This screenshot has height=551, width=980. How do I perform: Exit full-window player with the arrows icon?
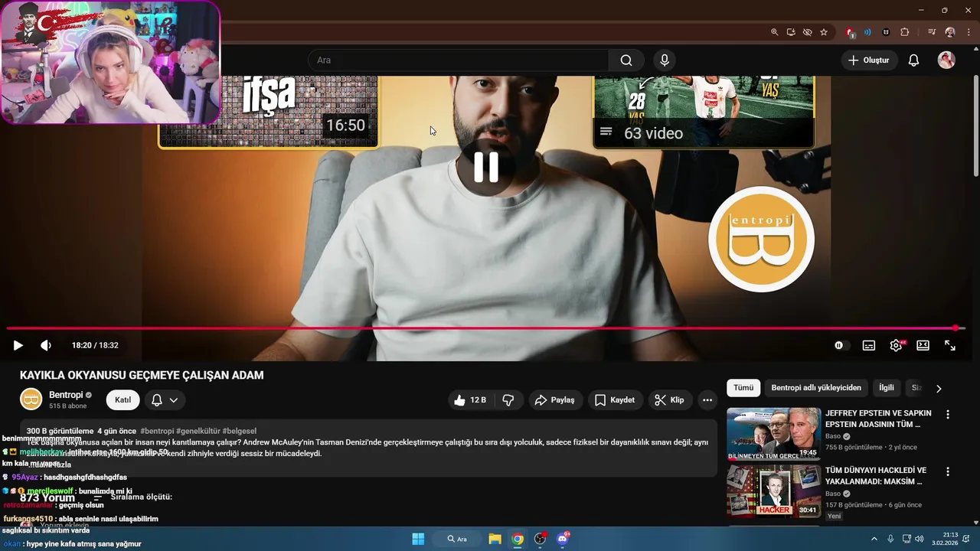pyautogui.click(x=950, y=345)
